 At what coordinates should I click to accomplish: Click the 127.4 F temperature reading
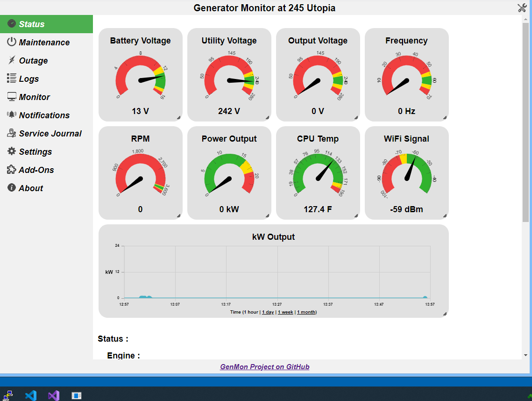coord(318,209)
